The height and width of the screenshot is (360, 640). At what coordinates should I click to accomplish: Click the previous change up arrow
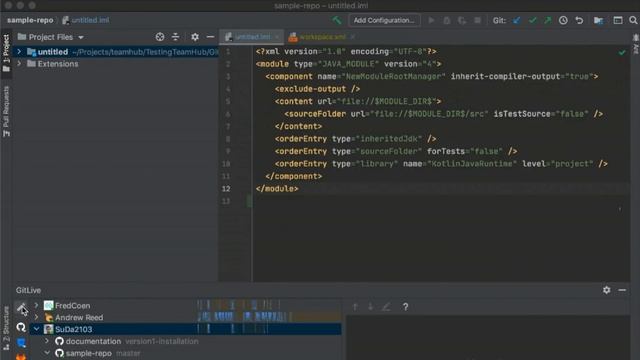(x=355, y=307)
